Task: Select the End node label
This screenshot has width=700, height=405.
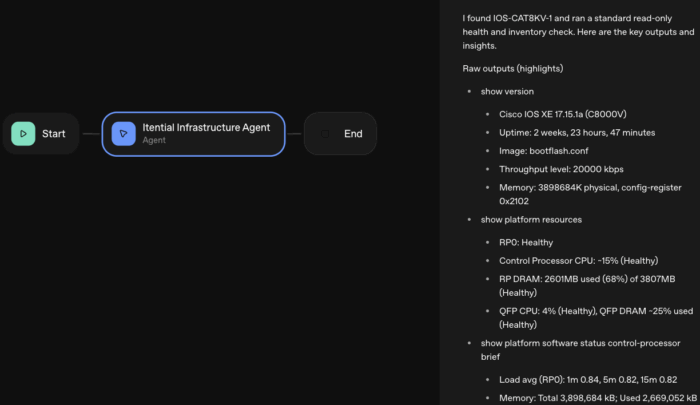Action: click(x=353, y=133)
